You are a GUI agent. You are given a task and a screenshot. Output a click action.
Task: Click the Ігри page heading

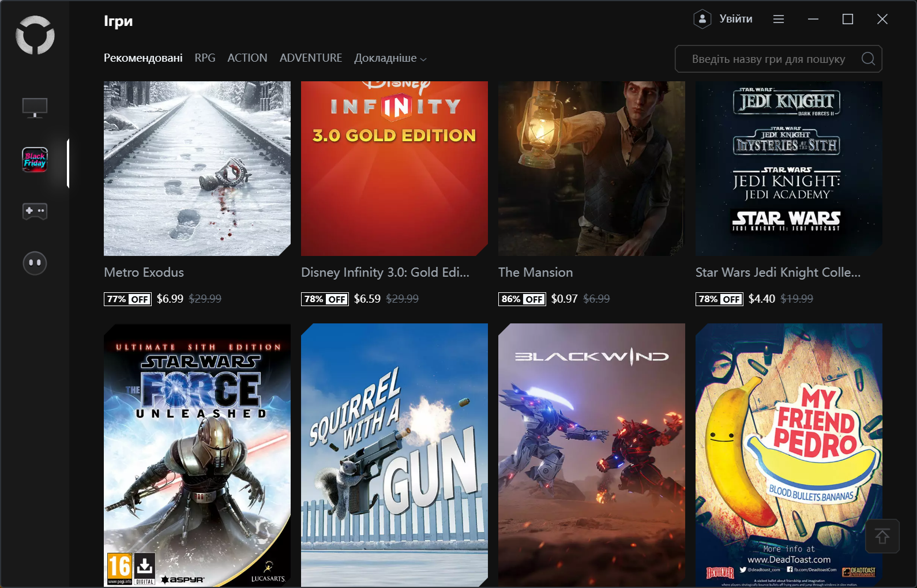tap(118, 21)
